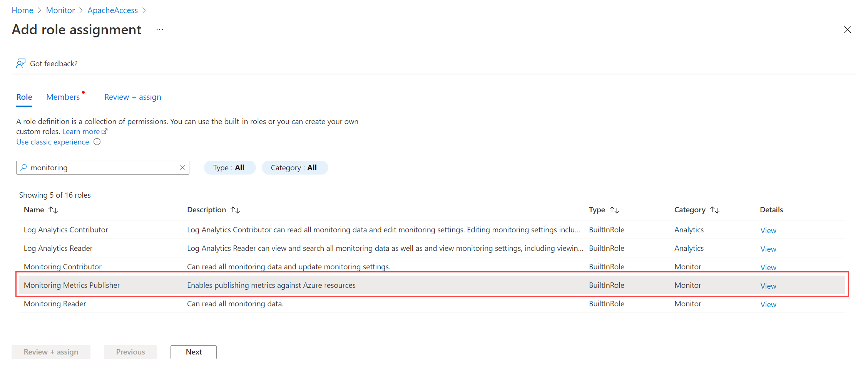This screenshot has width=868, height=373.
Task: Open the Category : All filter
Action: pyautogui.click(x=295, y=167)
